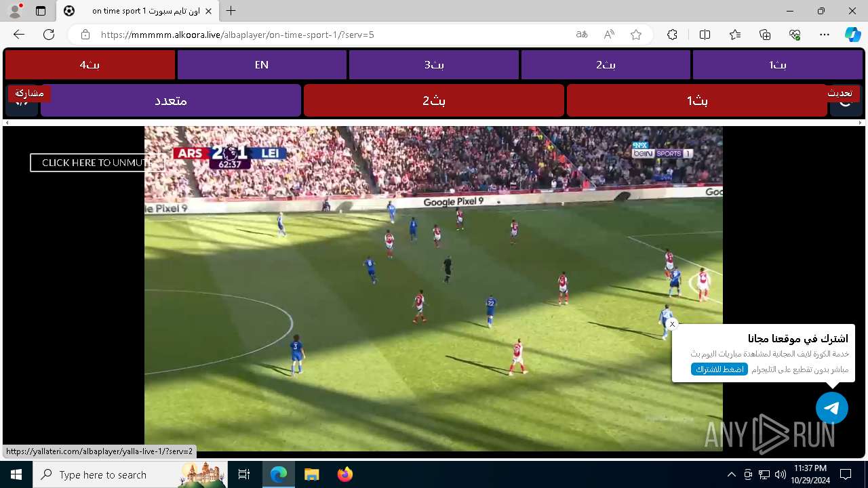
Task: Select large بث2 server button
Action: (434, 100)
